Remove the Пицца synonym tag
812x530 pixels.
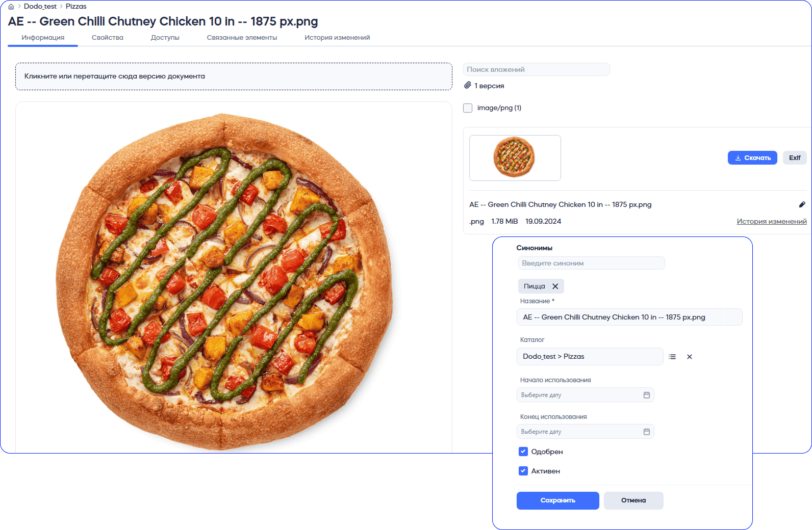pos(555,286)
